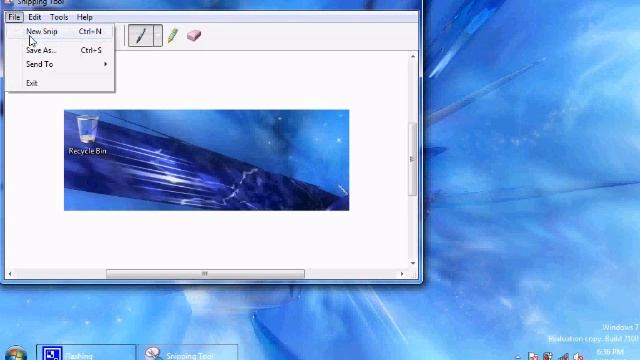Open the Pen tool dropdown arrow

tap(158, 36)
